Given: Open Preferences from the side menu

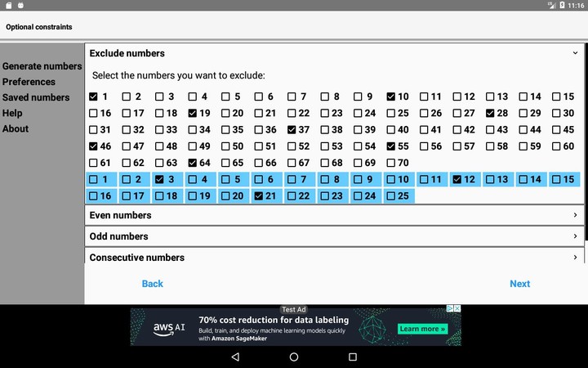Looking at the screenshot, I should point(29,82).
